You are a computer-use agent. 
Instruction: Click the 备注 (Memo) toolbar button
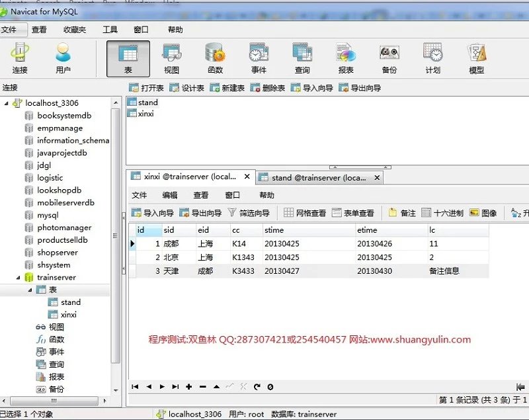[x=402, y=213]
